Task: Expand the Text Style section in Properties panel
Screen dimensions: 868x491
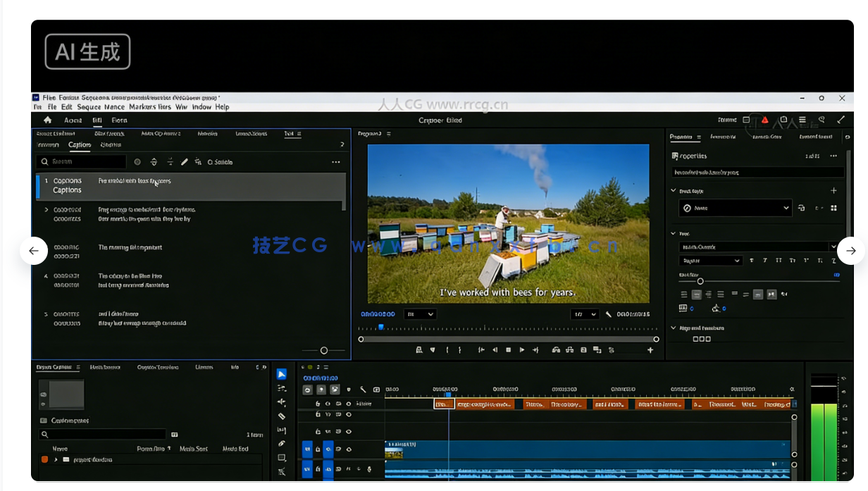Action: [674, 190]
